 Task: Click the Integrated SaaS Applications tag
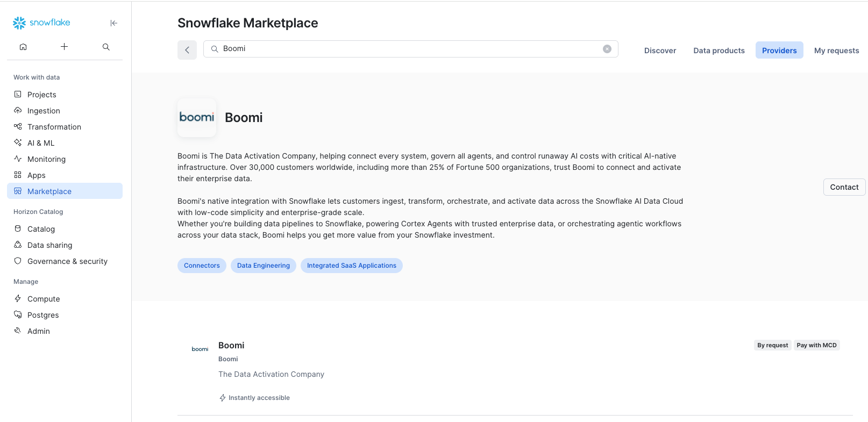[352, 266]
